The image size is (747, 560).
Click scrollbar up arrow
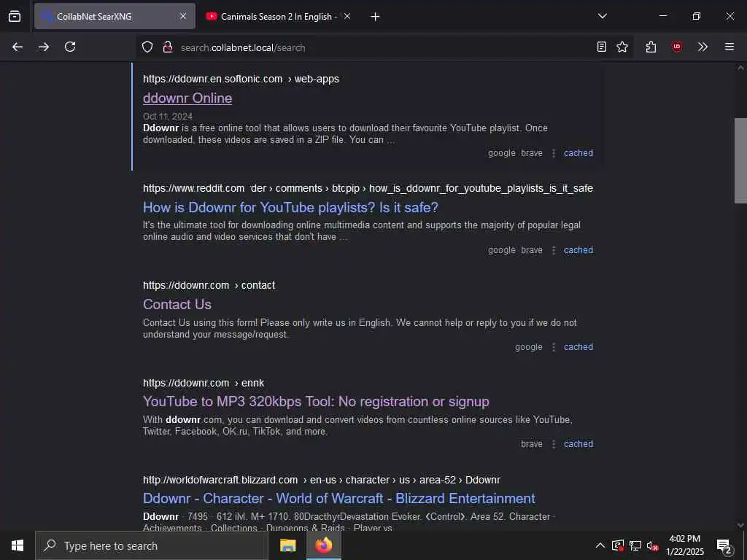point(740,68)
